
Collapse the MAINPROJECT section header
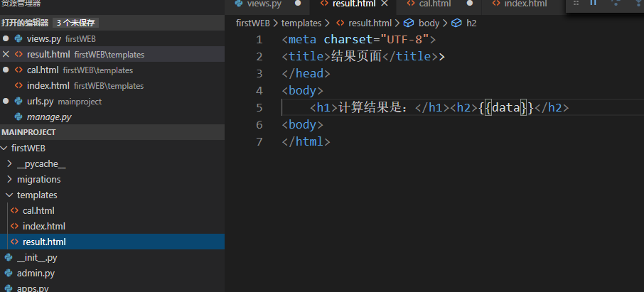(112, 132)
